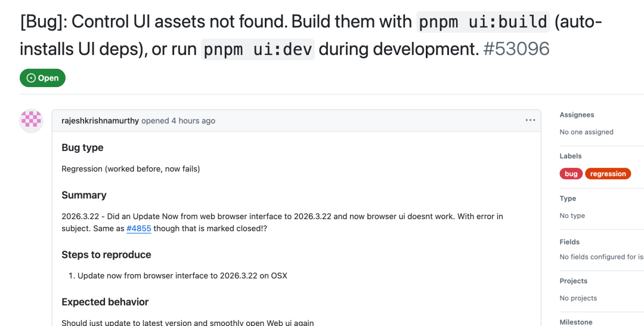
Task: Click the 'Bug type' heading
Action: [x=82, y=147]
